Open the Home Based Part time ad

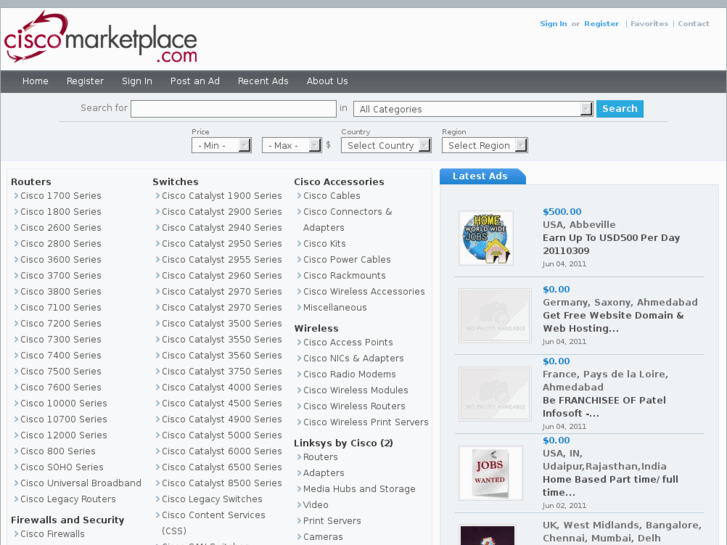(610, 486)
